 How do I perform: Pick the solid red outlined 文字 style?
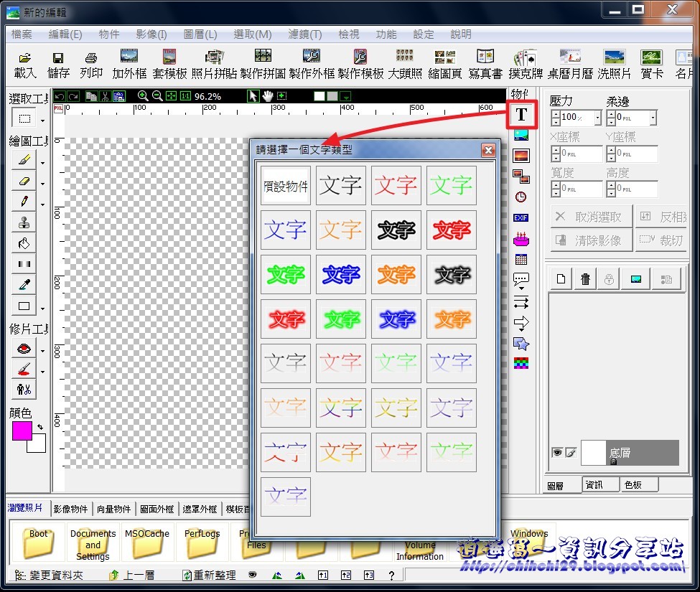point(452,230)
